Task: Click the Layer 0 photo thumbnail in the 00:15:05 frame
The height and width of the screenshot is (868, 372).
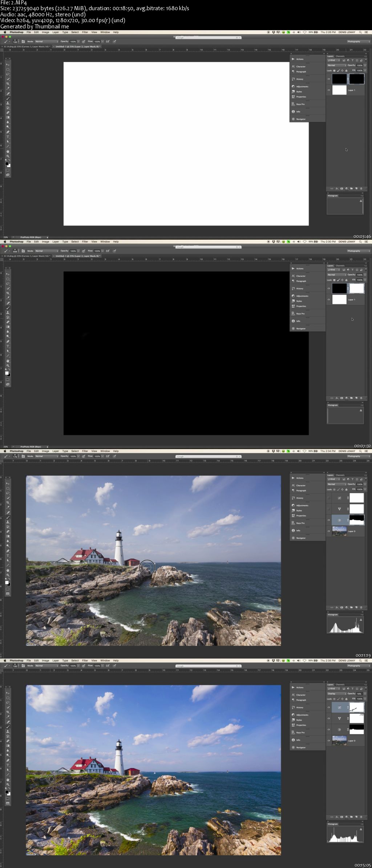Action: point(339,740)
